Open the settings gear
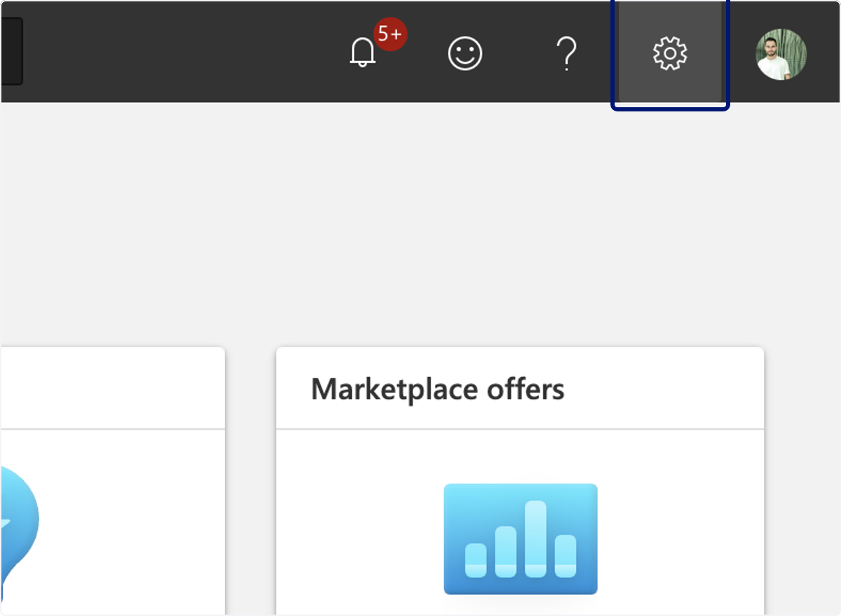The width and height of the screenshot is (841, 616). pyautogui.click(x=670, y=53)
